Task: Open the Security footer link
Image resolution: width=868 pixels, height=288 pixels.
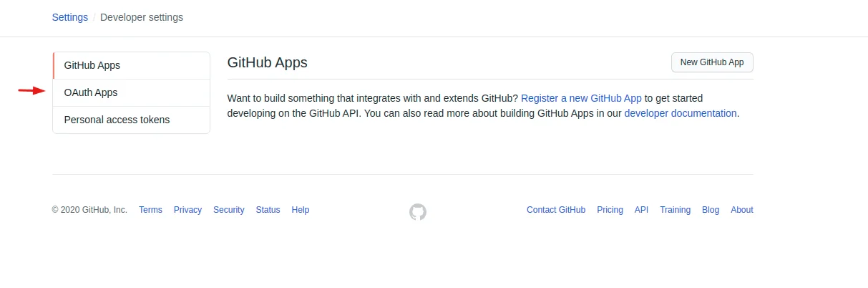Action: [228, 210]
